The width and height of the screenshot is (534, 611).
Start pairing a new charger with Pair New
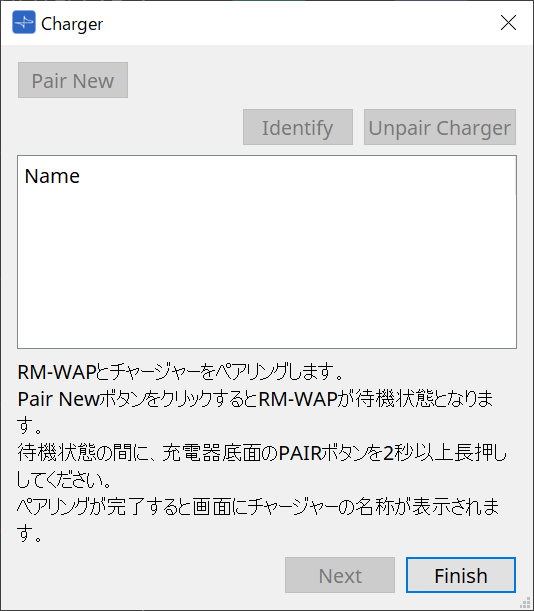tap(73, 80)
